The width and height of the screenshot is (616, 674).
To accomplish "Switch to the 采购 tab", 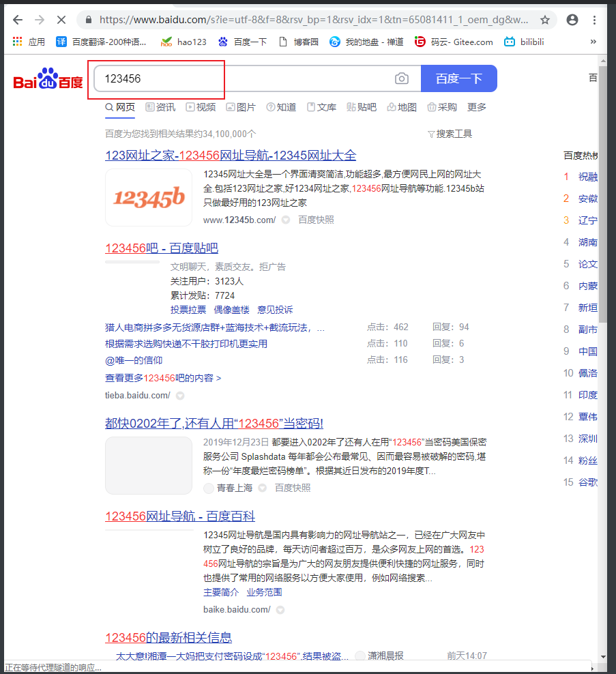I will click(442, 107).
